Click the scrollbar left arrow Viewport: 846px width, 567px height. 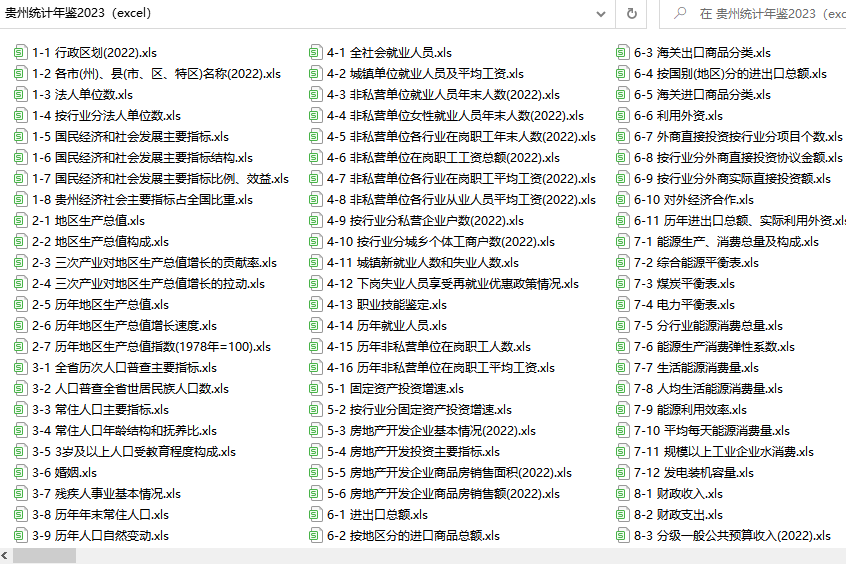pos(5,556)
